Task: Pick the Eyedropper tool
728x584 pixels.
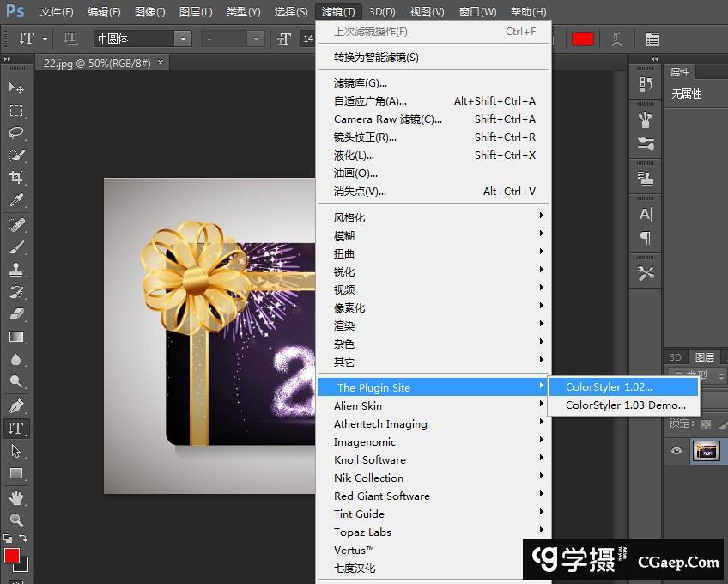Action: 16,201
